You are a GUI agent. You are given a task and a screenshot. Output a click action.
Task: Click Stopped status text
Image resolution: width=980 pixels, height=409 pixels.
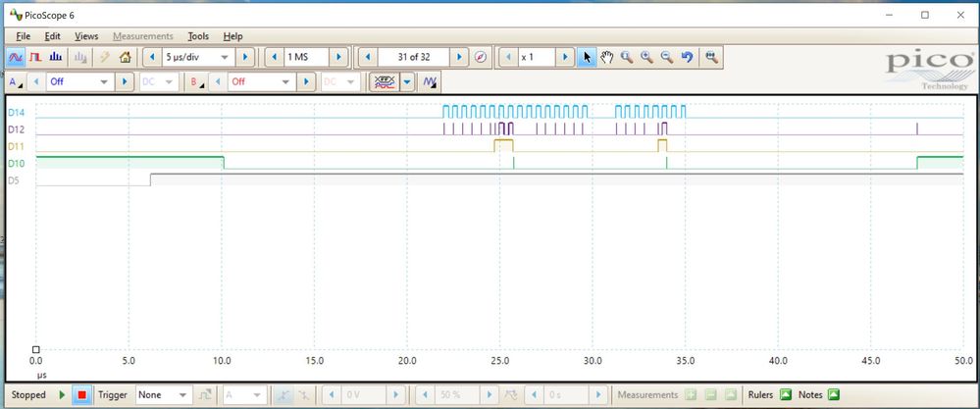tap(28, 394)
